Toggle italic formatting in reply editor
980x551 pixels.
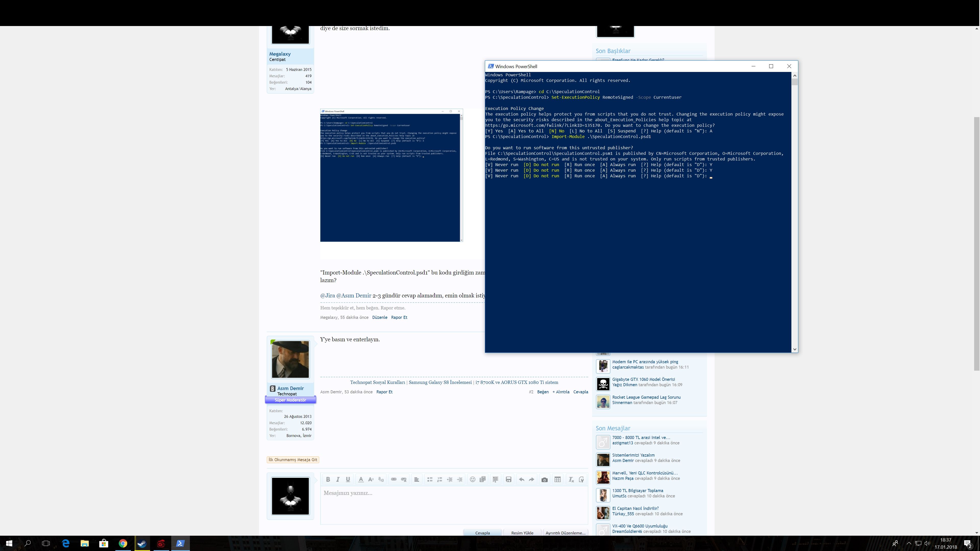pos(337,480)
